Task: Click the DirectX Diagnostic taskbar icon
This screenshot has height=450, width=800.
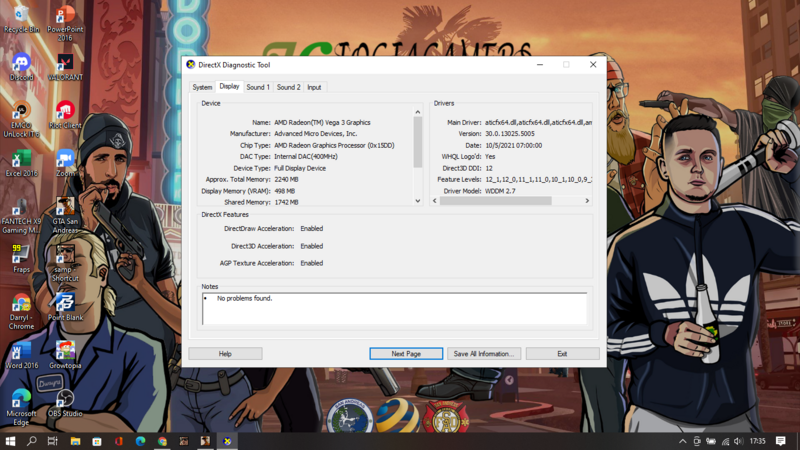Action: [x=227, y=441]
